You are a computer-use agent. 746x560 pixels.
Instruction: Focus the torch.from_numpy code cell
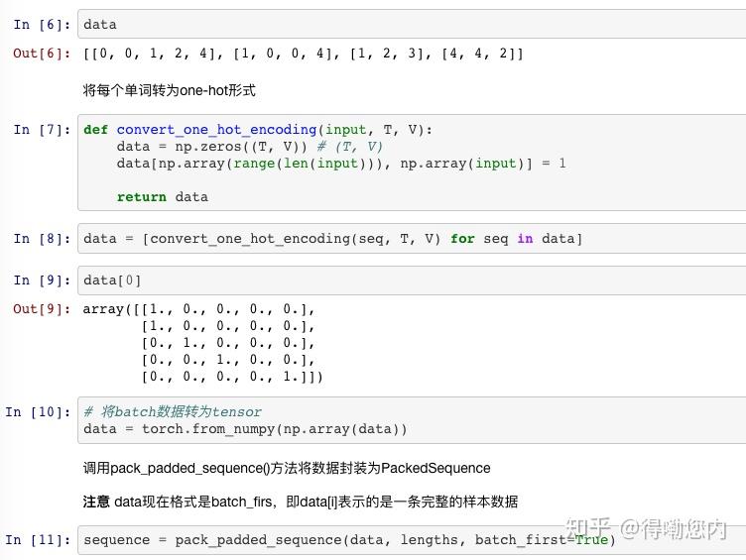(397, 421)
